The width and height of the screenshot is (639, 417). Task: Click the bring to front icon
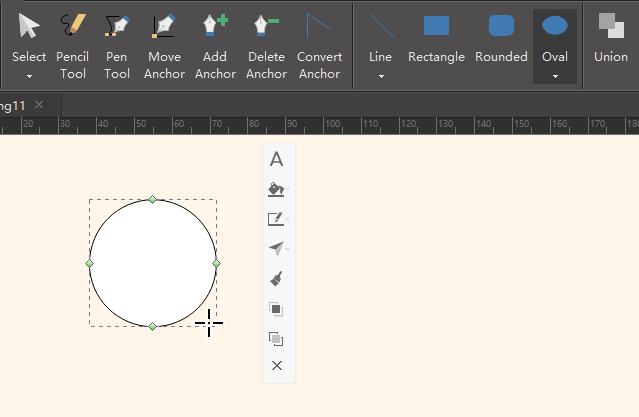[277, 309]
